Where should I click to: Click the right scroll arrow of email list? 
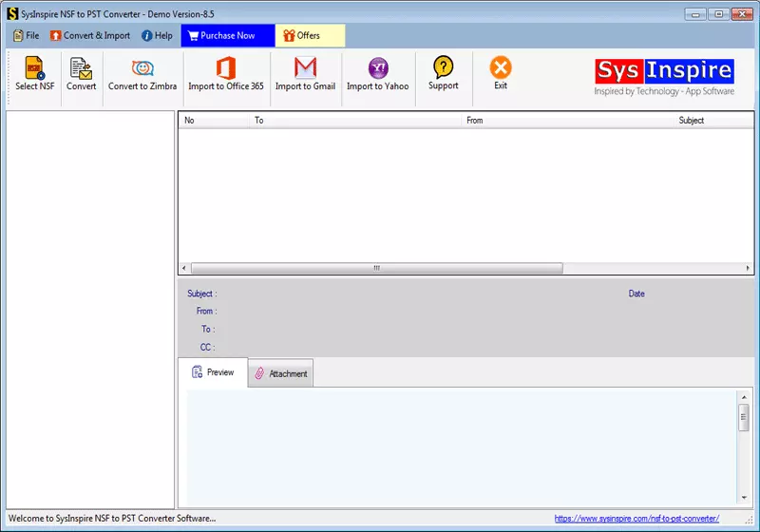pos(748,268)
